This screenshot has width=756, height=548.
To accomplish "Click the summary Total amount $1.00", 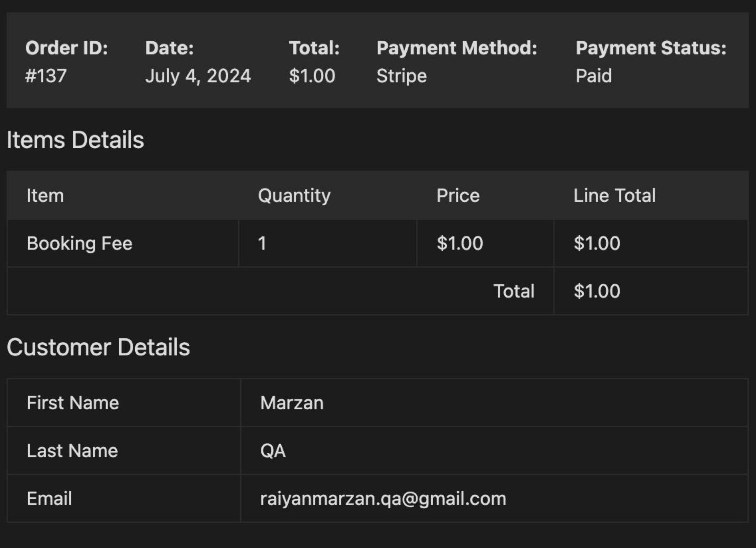I will point(312,76).
